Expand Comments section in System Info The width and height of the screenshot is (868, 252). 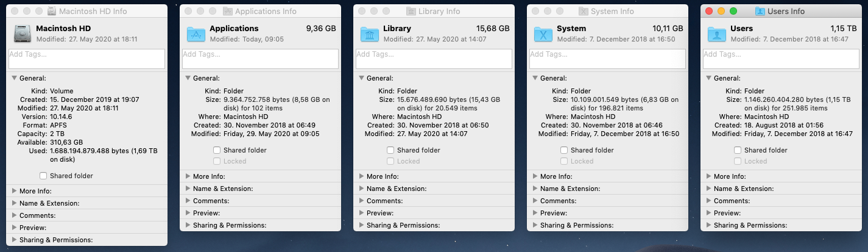coord(535,201)
